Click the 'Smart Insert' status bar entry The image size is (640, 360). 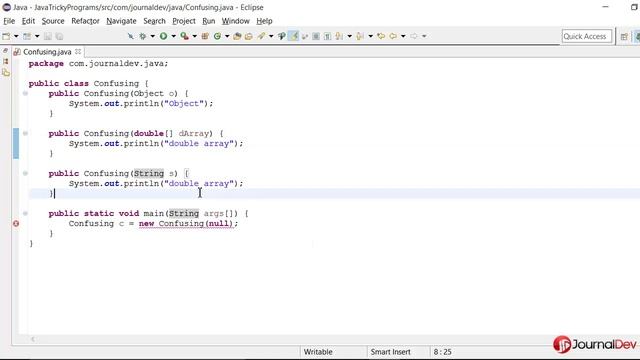pos(391,352)
